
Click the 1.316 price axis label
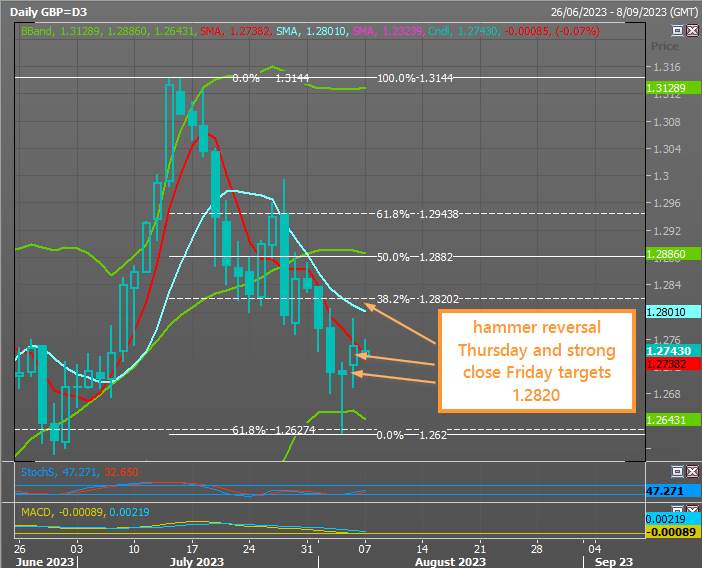click(667, 67)
